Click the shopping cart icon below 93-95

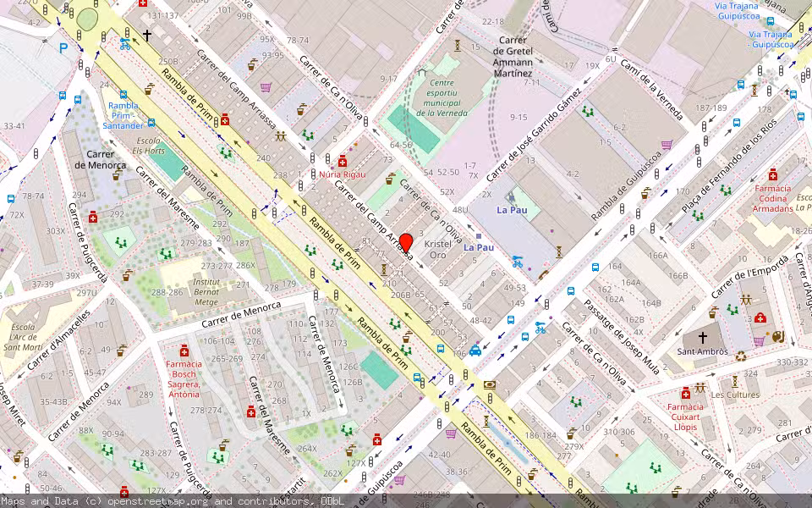pyautogui.click(x=266, y=87)
